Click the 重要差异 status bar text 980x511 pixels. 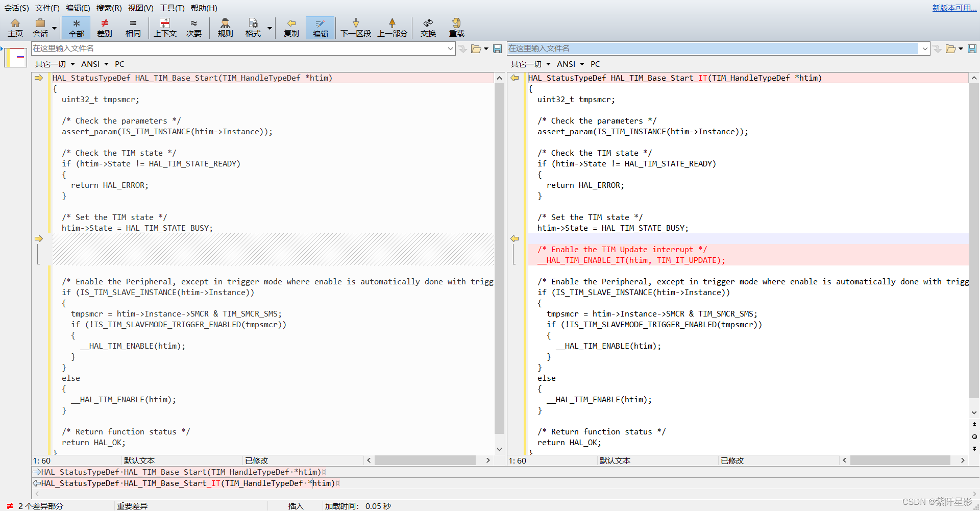click(x=132, y=506)
